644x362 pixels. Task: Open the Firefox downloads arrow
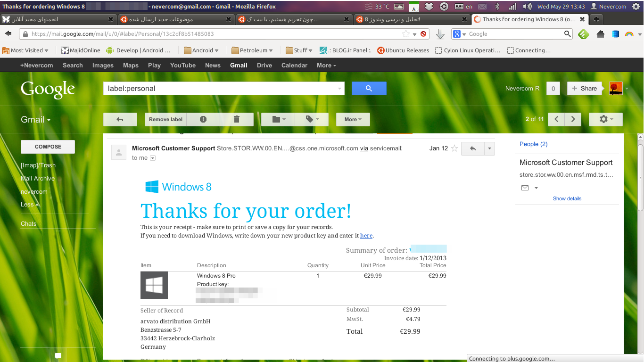coord(440,34)
